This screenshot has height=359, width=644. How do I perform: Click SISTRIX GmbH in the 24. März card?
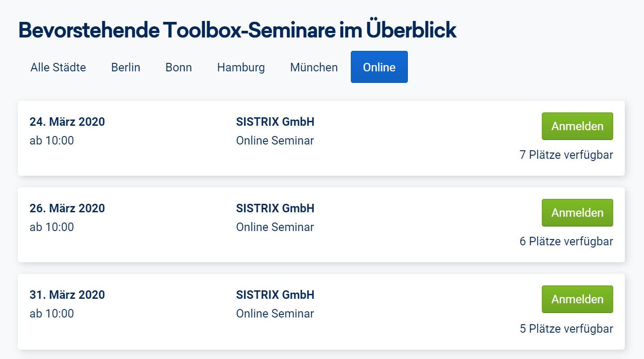coord(275,122)
